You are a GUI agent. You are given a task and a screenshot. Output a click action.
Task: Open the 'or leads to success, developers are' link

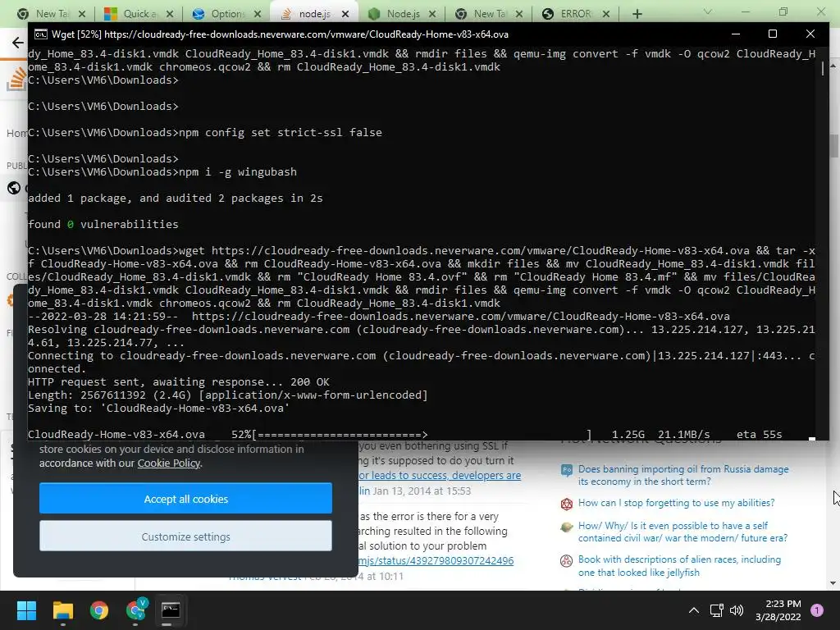coord(440,476)
